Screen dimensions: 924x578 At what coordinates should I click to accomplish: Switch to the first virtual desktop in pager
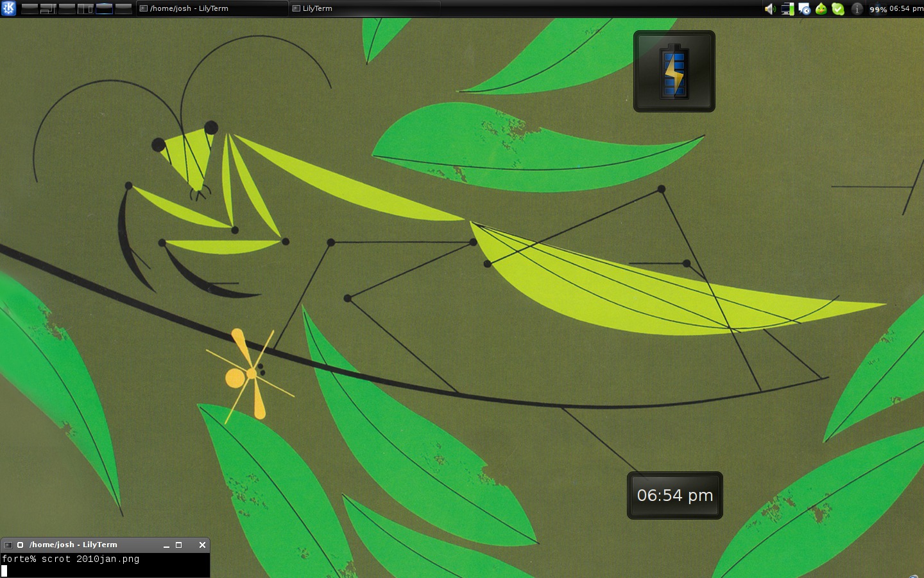(30, 8)
